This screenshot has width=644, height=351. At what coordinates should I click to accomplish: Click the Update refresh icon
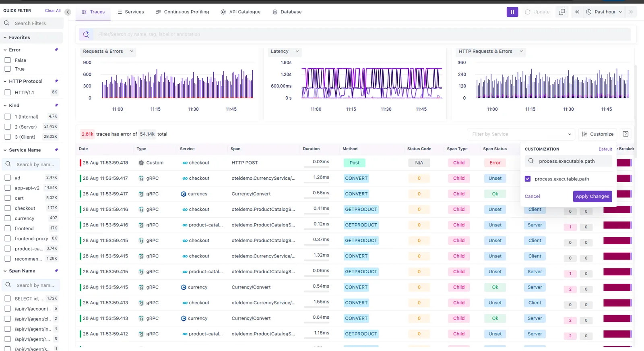coord(528,12)
